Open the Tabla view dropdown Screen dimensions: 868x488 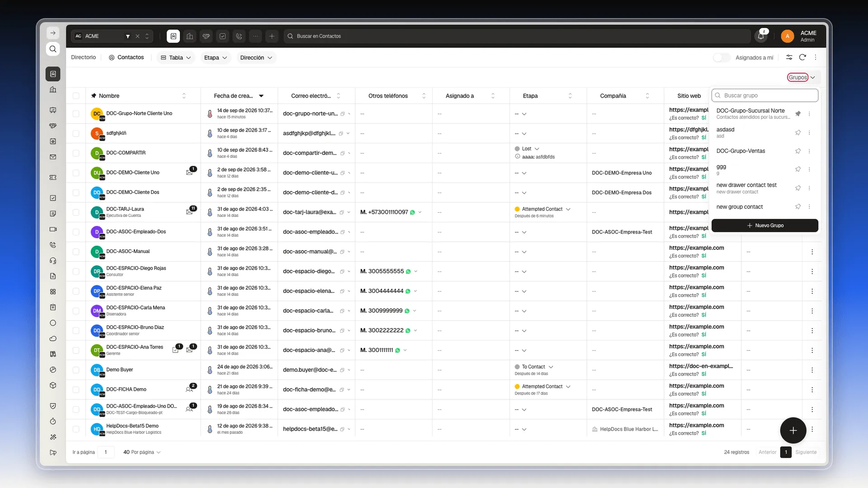tap(176, 57)
